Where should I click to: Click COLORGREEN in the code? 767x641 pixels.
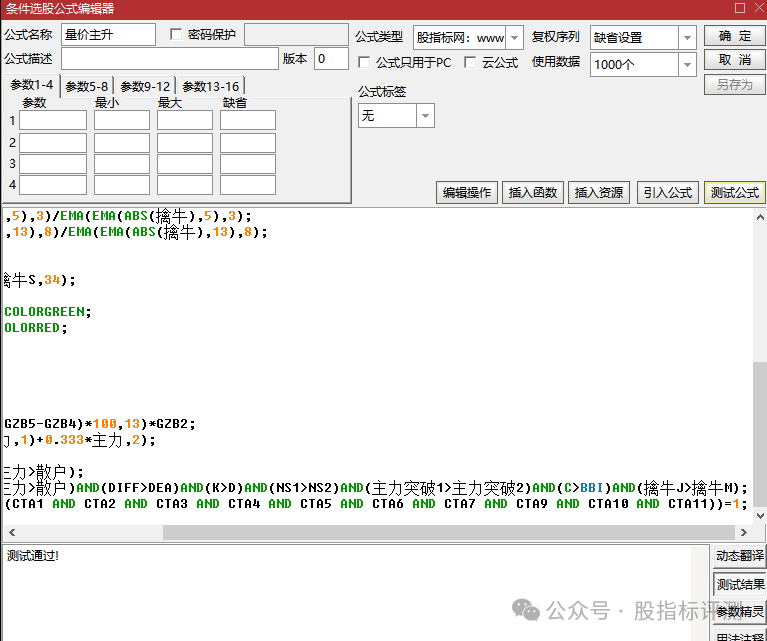pyautogui.click(x=45, y=312)
